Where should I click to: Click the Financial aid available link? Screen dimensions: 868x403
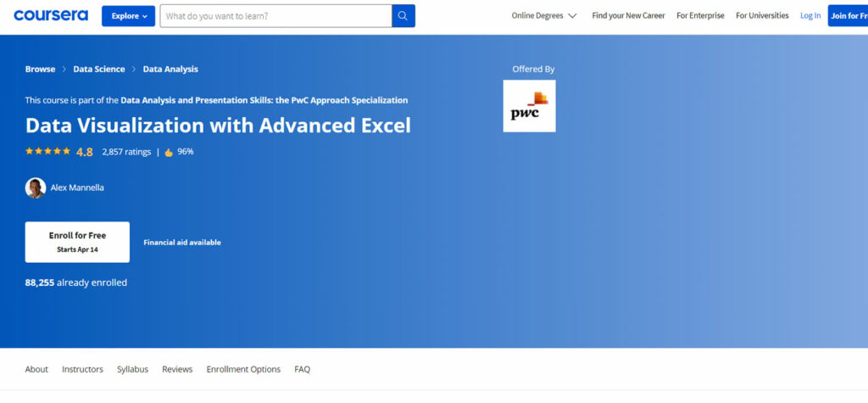(182, 243)
